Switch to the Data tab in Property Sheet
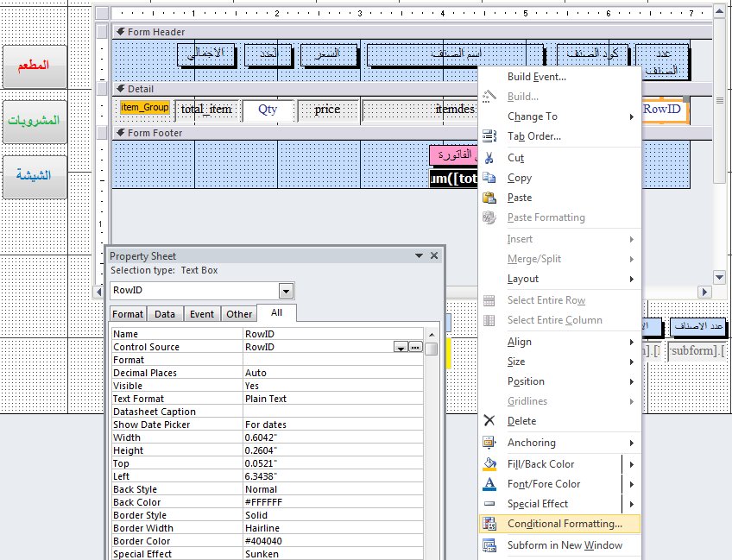 point(165,314)
